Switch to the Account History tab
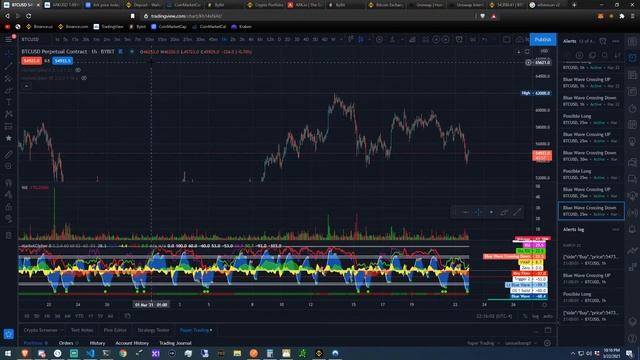The image size is (640, 360). pyautogui.click(x=132, y=343)
